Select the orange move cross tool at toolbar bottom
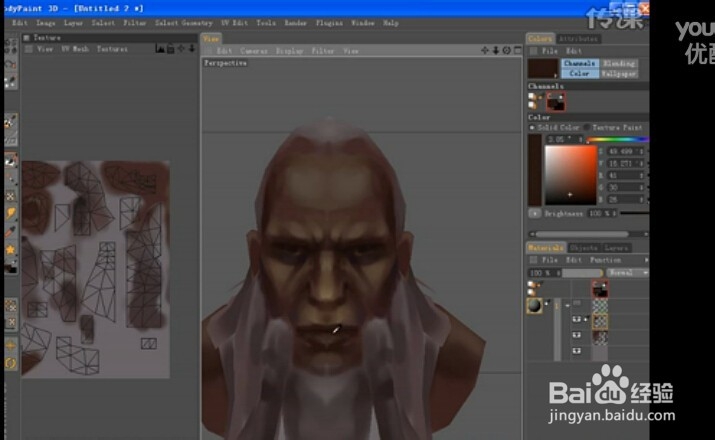The height and width of the screenshot is (440, 715). [10, 346]
